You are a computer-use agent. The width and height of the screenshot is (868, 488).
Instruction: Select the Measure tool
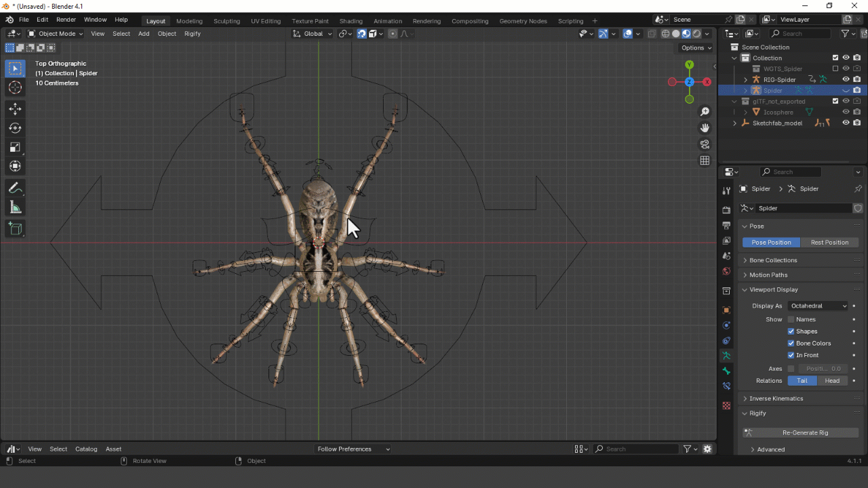point(15,207)
